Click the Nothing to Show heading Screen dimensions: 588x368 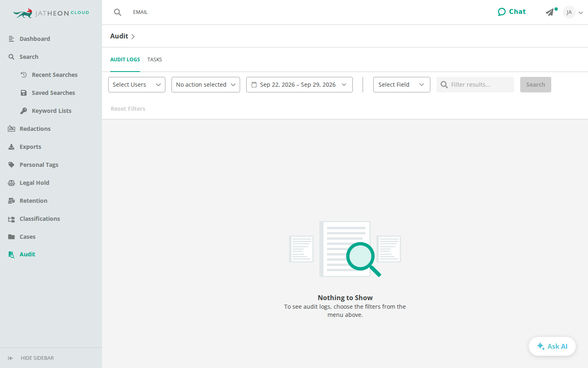(345, 298)
